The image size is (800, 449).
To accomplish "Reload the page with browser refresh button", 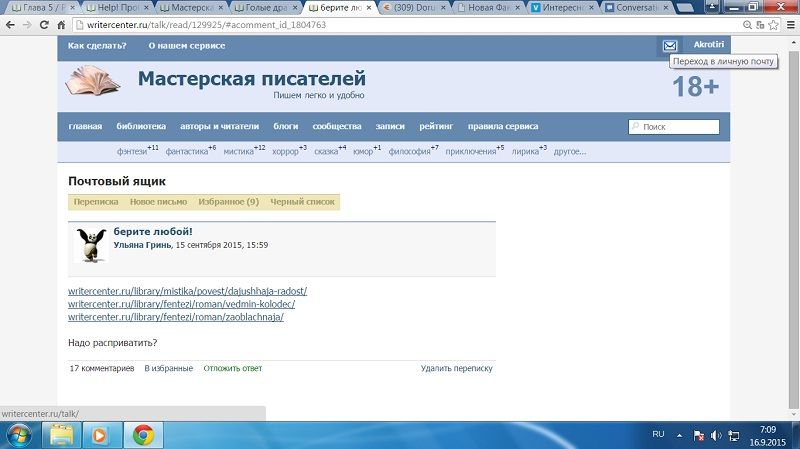I will point(45,23).
